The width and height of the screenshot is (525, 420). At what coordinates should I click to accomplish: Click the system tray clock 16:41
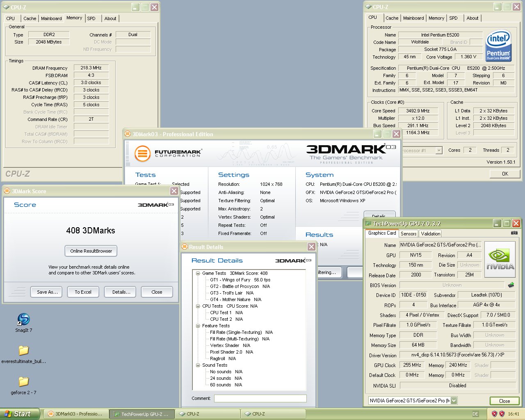click(x=514, y=414)
